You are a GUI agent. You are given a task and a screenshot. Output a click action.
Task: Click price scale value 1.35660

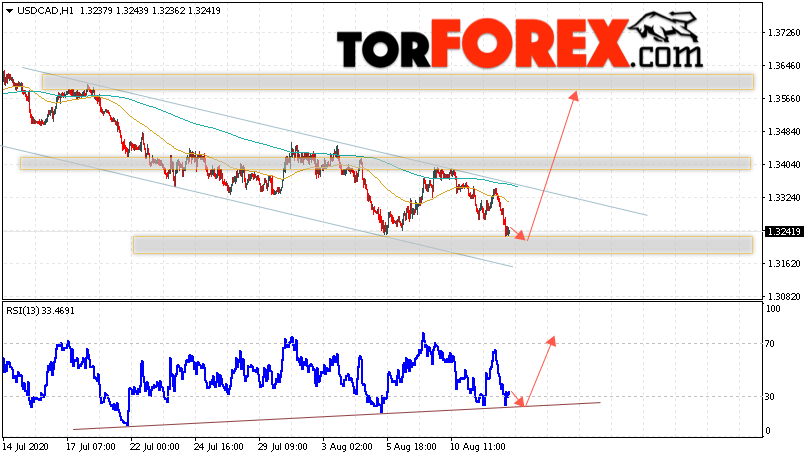[x=784, y=98]
